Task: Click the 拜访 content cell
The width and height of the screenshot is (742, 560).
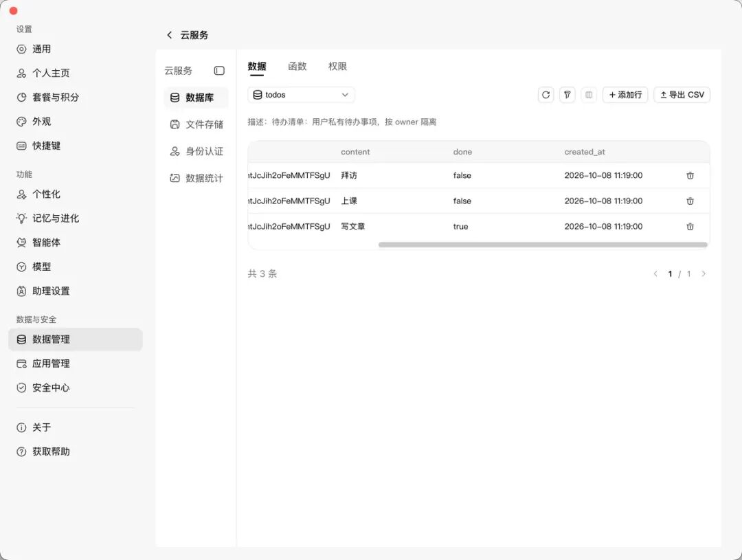Action: tap(349, 175)
